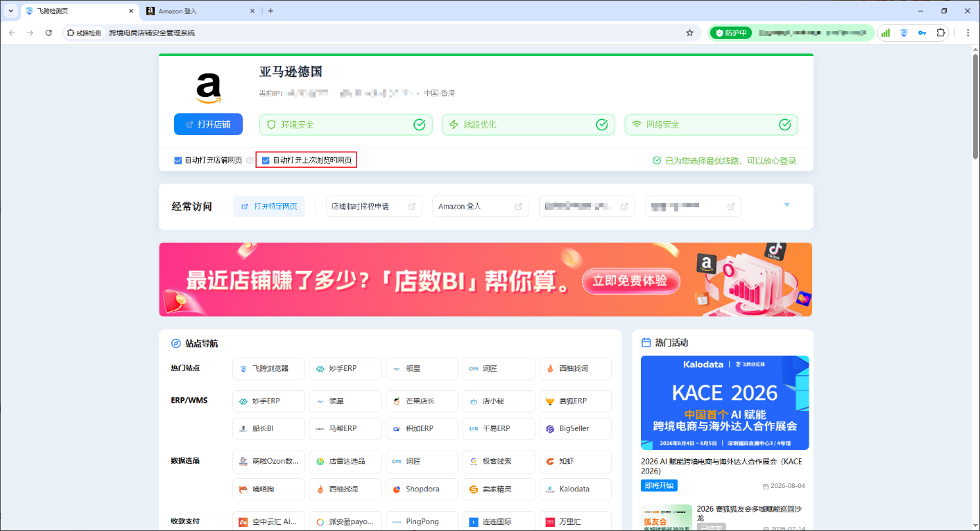The height and width of the screenshot is (531, 980).
Task: Reload the page with the refresh icon
Action: (49, 33)
